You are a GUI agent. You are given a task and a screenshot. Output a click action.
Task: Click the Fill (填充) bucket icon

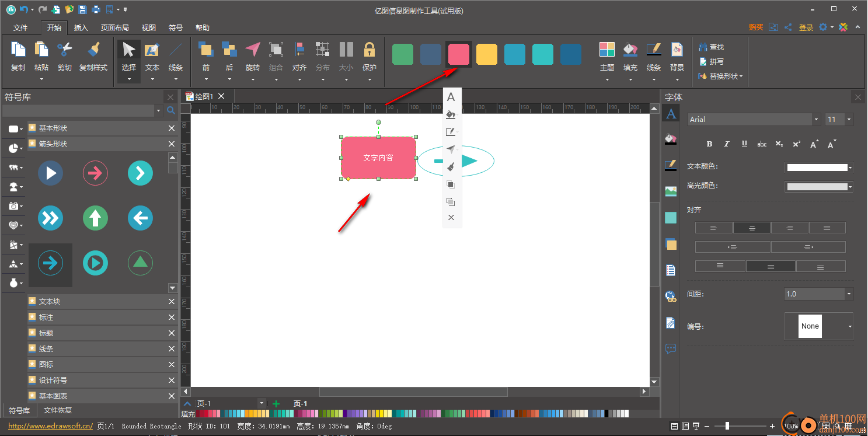(630, 50)
